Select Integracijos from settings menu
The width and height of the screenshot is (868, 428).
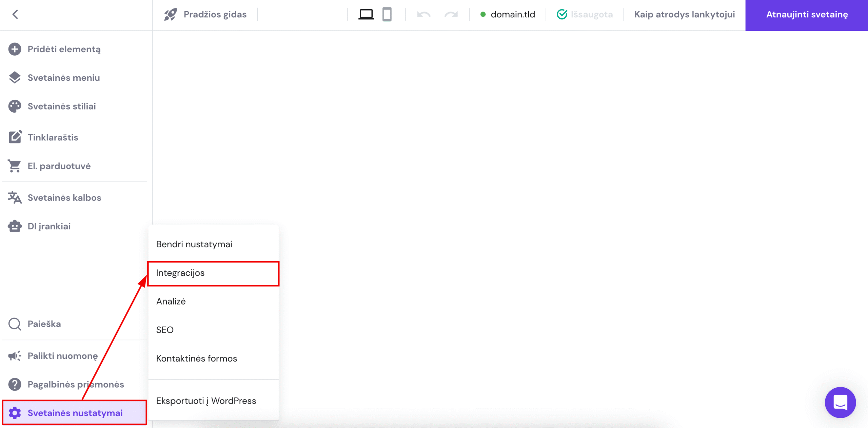pyautogui.click(x=180, y=273)
